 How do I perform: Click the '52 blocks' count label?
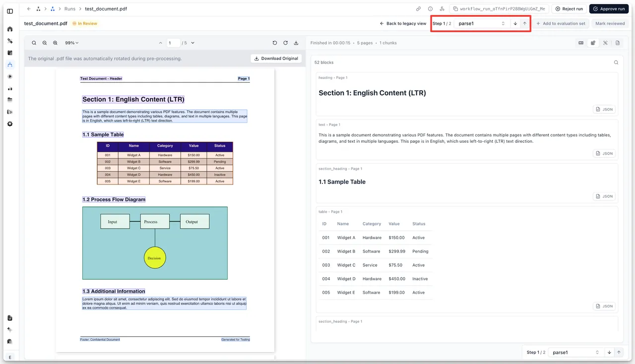pyautogui.click(x=324, y=62)
